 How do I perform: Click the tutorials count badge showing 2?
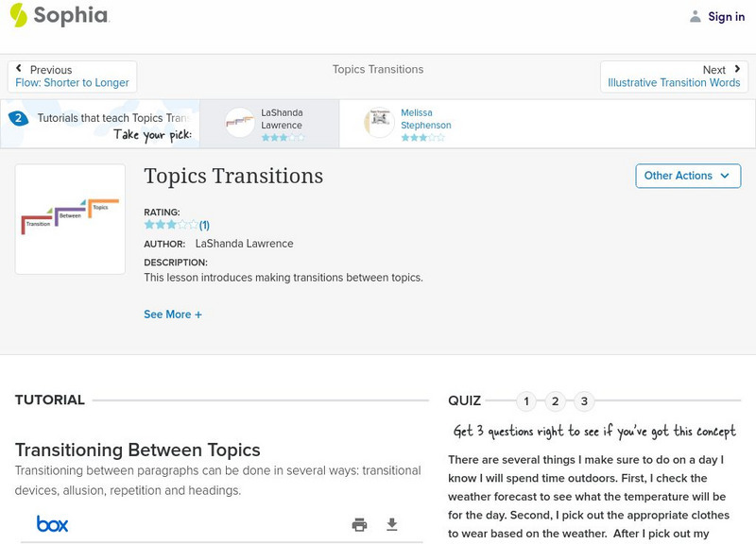coord(18,118)
